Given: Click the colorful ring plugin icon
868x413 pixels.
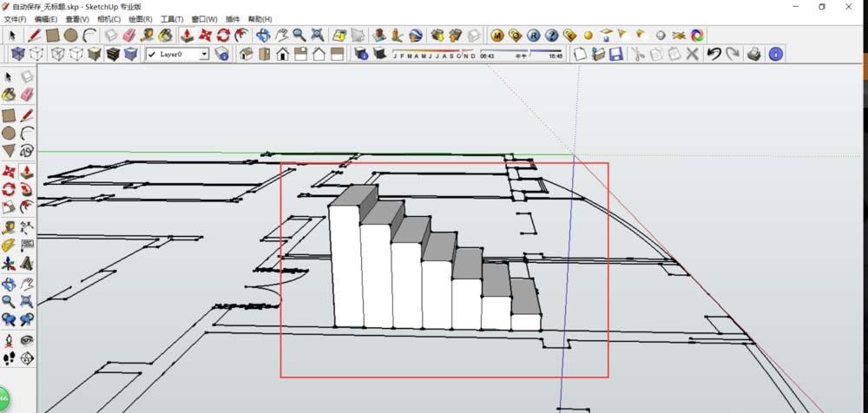Looking at the screenshot, I should tap(698, 36).
